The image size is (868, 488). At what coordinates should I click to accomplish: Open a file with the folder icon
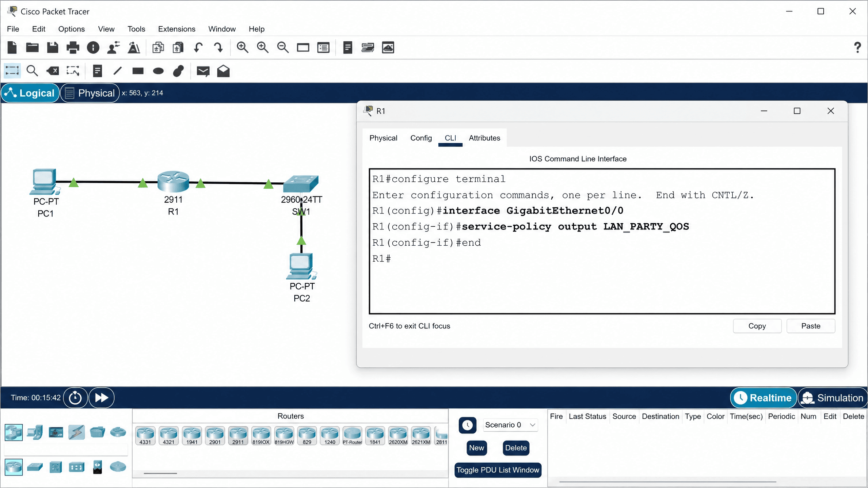click(x=32, y=47)
